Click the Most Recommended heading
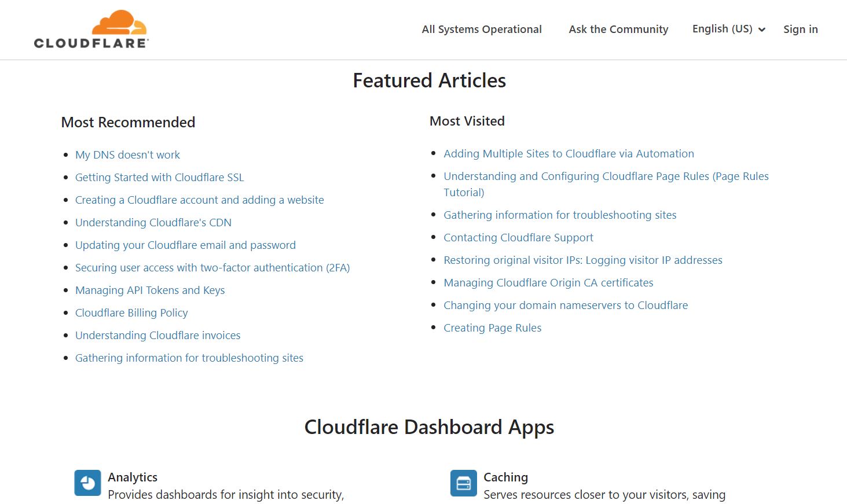The height and width of the screenshot is (504, 847). (128, 122)
